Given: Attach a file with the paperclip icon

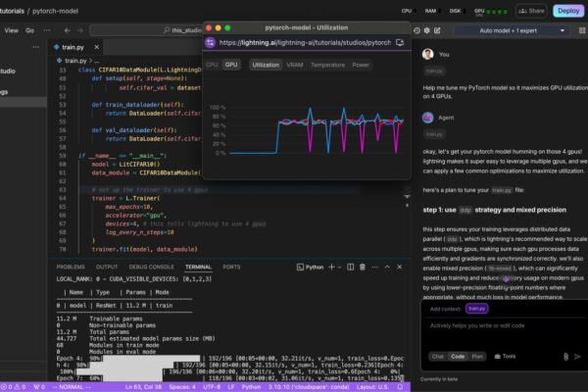Looking at the screenshot, I should point(565,357).
